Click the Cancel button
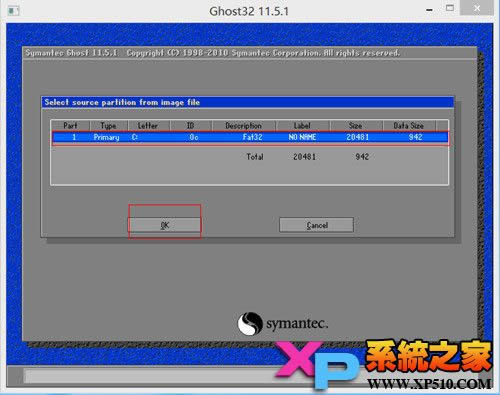The width and height of the screenshot is (500, 395). point(316,225)
